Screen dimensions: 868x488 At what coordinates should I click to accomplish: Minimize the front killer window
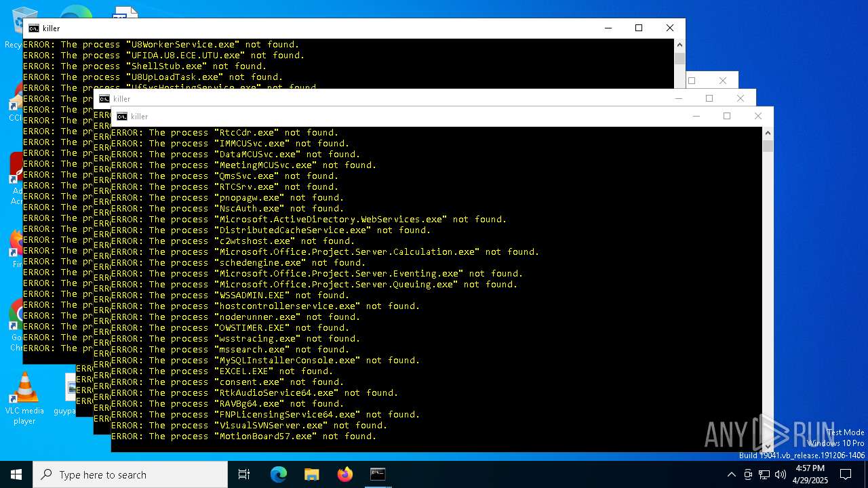(696, 116)
